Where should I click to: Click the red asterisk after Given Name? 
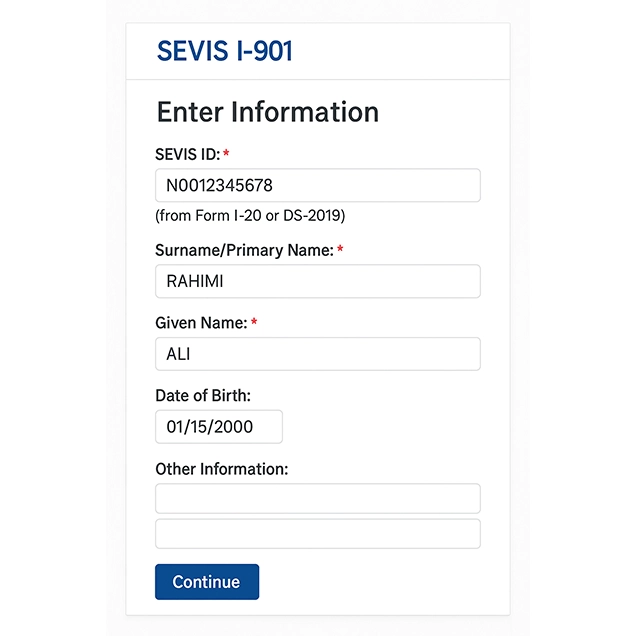[x=254, y=323]
